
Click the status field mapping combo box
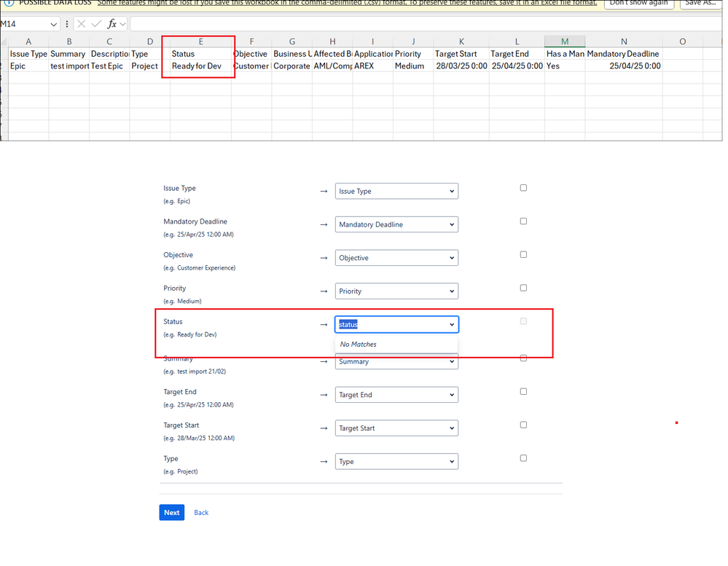click(396, 324)
